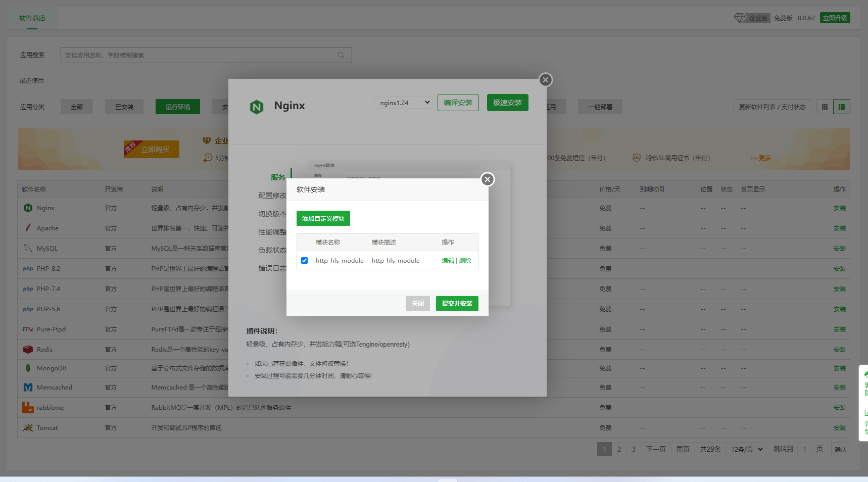The height and width of the screenshot is (482, 868).
Task: Click Nginx icon in software list
Action: click(x=28, y=208)
